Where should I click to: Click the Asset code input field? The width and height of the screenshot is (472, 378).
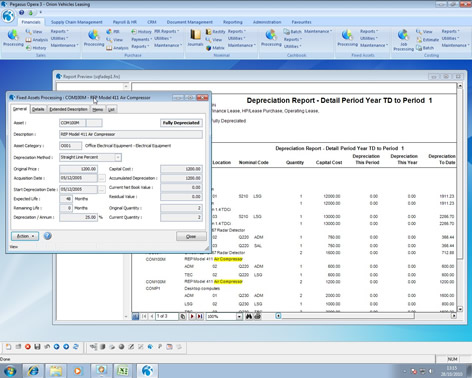[x=72, y=123]
